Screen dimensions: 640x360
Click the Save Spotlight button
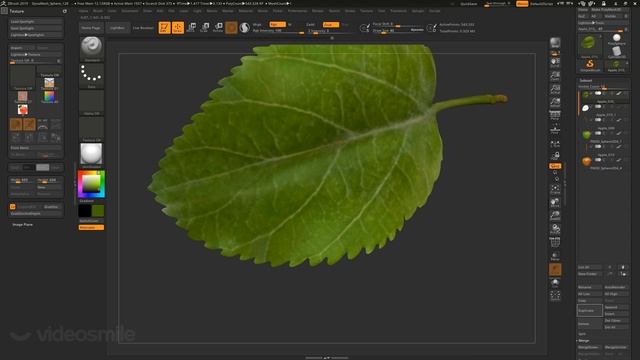click(x=36, y=28)
